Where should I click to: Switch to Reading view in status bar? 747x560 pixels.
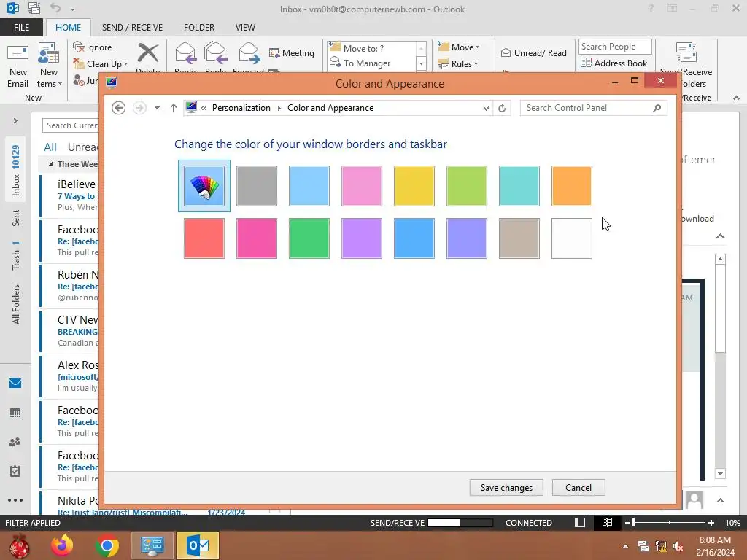(607, 523)
